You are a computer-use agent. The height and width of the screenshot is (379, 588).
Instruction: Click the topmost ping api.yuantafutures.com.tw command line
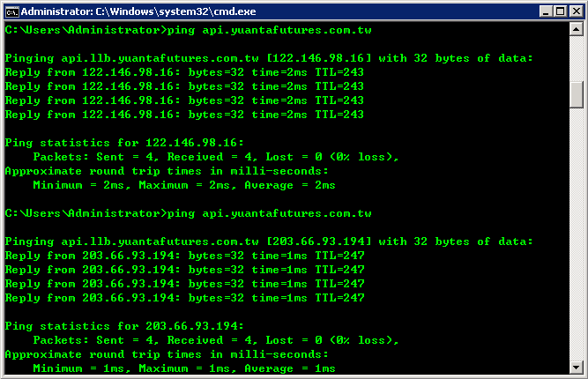coord(189,30)
